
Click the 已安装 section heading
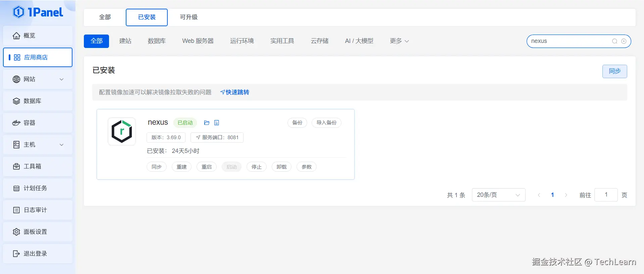tap(104, 70)
